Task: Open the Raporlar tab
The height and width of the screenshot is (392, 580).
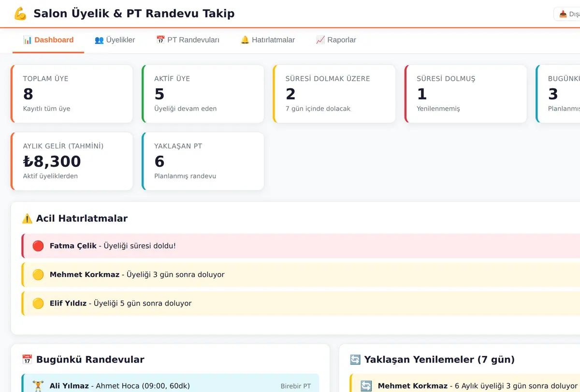Action: [x=336, y=40]
